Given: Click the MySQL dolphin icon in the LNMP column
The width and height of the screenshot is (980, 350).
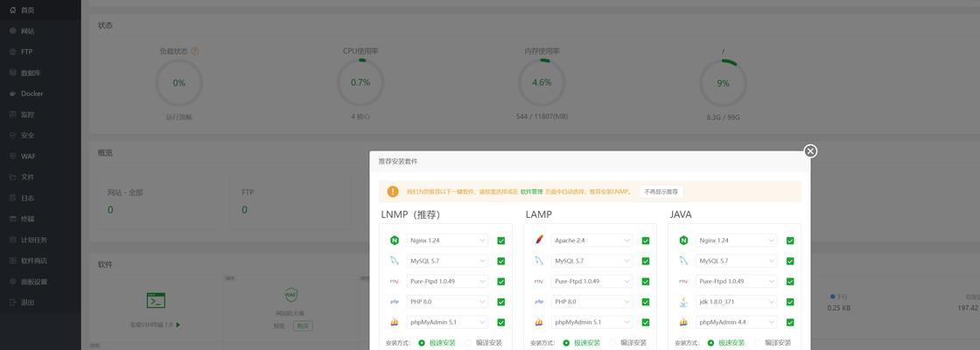Looking at the screenshot, I should tap(395, 262).
